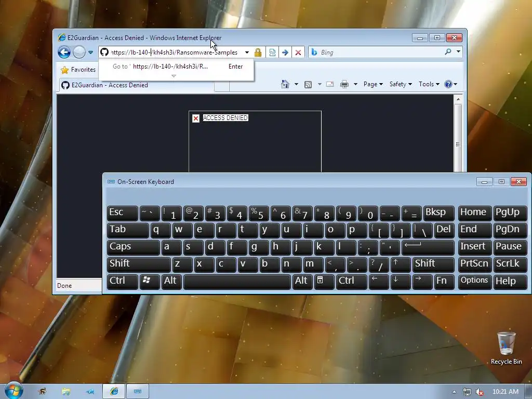Click the Windows logo key on keyboard
Viewport: 532px width, 399px height.
150,282
